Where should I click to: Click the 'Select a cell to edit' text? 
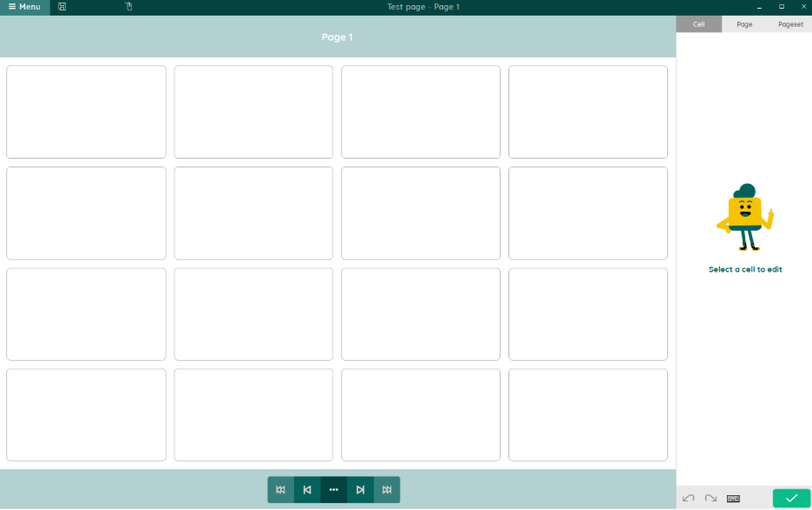coord(745,269)
